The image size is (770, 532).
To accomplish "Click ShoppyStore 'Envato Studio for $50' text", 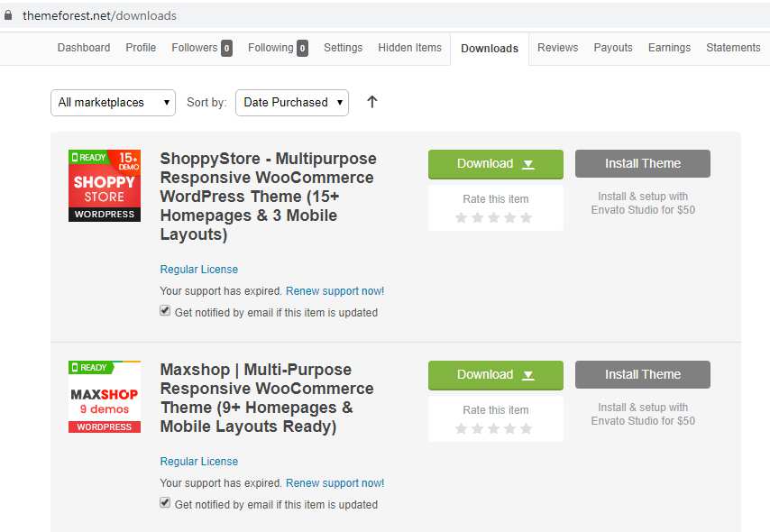I will (x=643, y=210).
